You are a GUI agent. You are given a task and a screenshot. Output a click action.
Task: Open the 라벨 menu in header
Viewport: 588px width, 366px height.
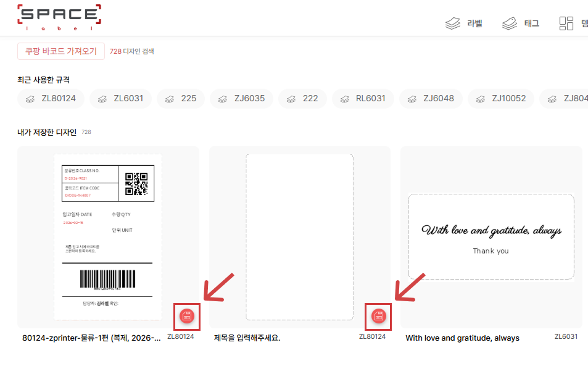coord(464,23)
